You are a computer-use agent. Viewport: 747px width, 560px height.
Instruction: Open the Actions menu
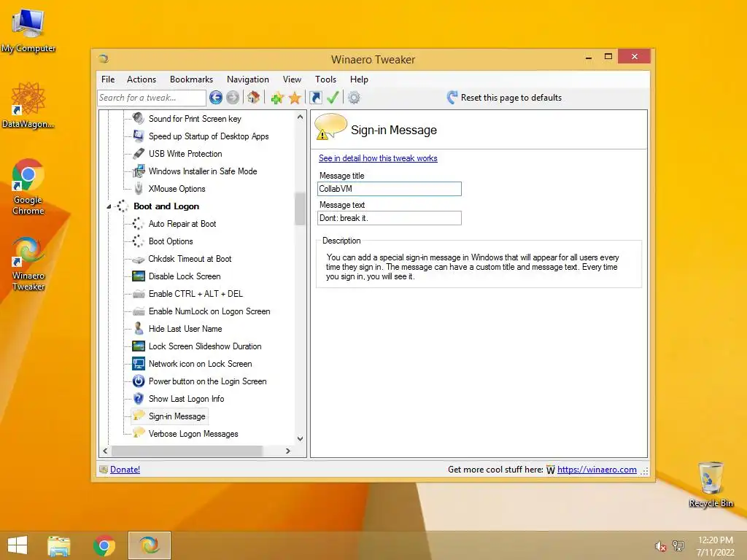tap(142, 79)
